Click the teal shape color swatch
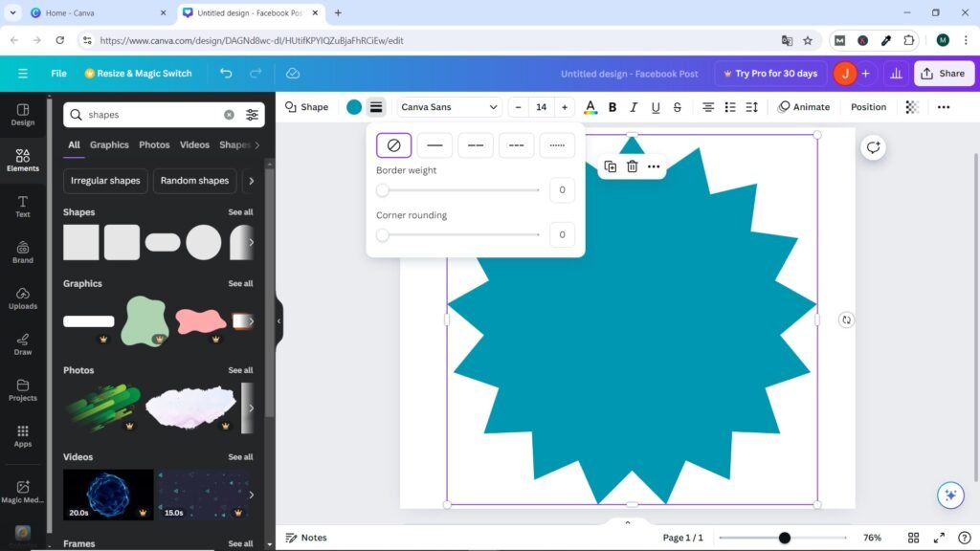980x551 pixels. (x=354, y=107)
